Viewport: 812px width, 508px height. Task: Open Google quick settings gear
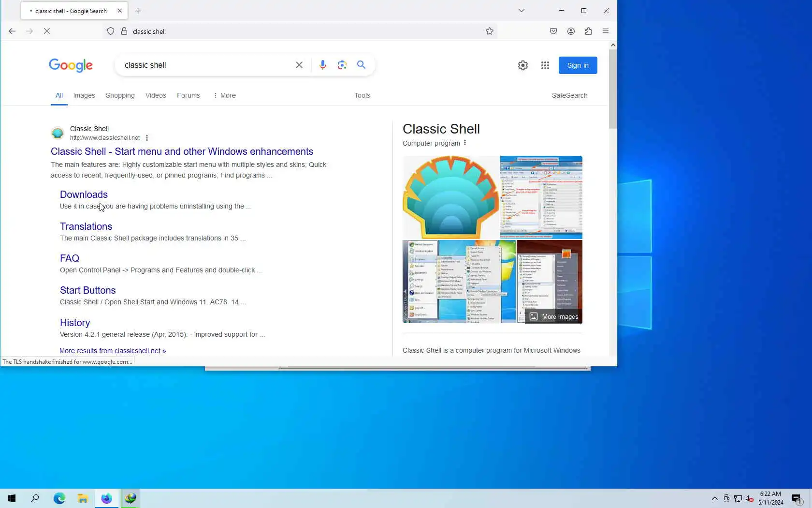click(x=523, y=65)
